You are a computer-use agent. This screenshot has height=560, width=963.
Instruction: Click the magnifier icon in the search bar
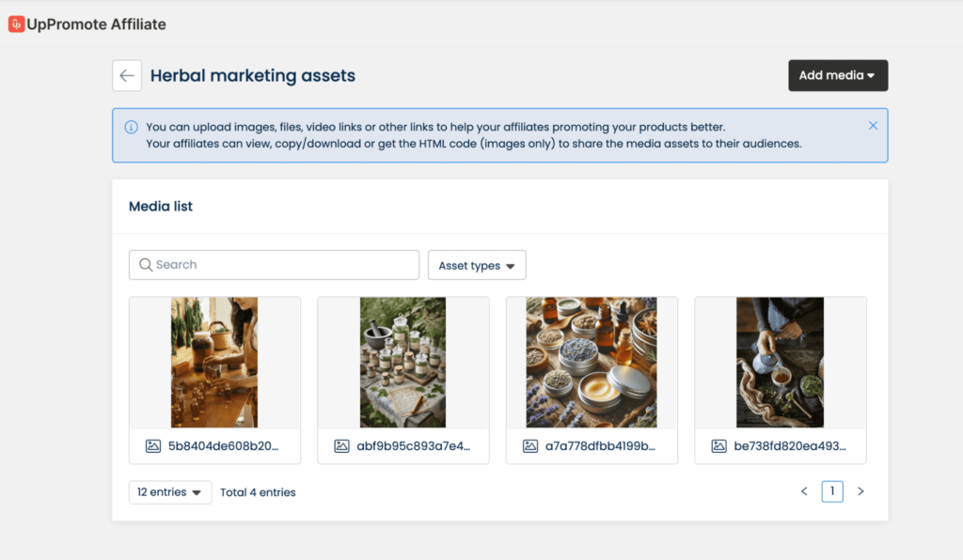(x=146, y=265)
